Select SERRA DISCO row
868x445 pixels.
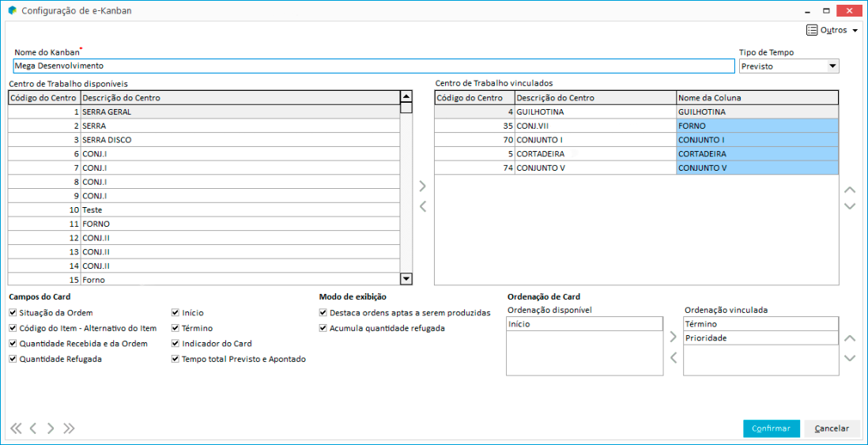pos(204,139)
